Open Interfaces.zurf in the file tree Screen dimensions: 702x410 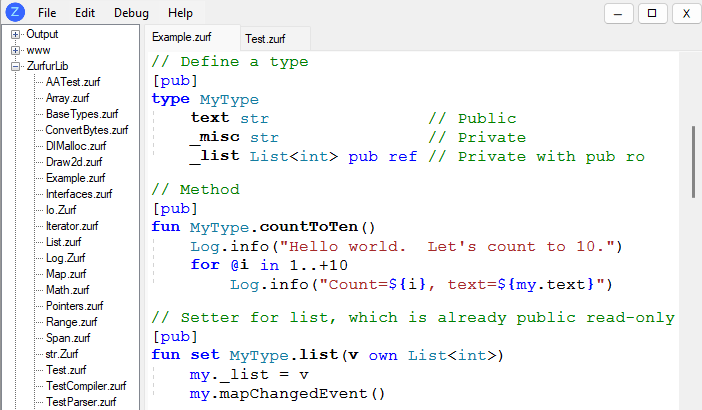79,194
